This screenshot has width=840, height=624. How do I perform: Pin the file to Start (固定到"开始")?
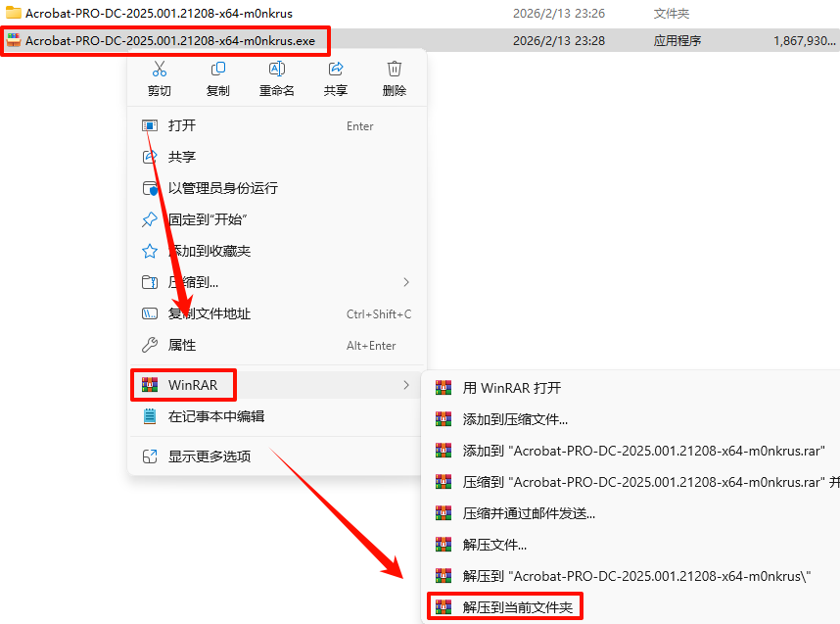click(277, 219)
